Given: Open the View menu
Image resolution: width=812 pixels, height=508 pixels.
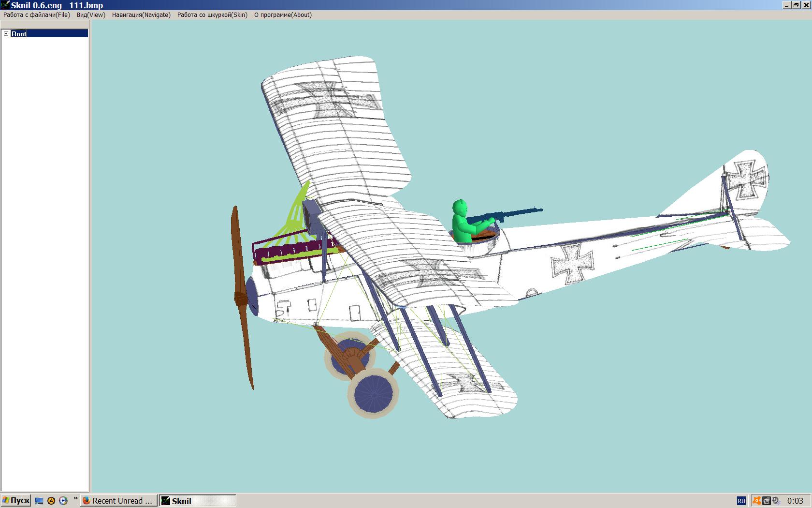Looking at the screenshot, I should click(91, 15).
